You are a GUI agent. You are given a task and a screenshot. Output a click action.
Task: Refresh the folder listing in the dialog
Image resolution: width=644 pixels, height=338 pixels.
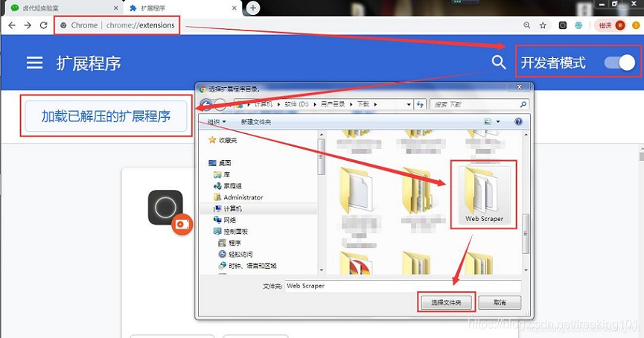click(420, 105)
